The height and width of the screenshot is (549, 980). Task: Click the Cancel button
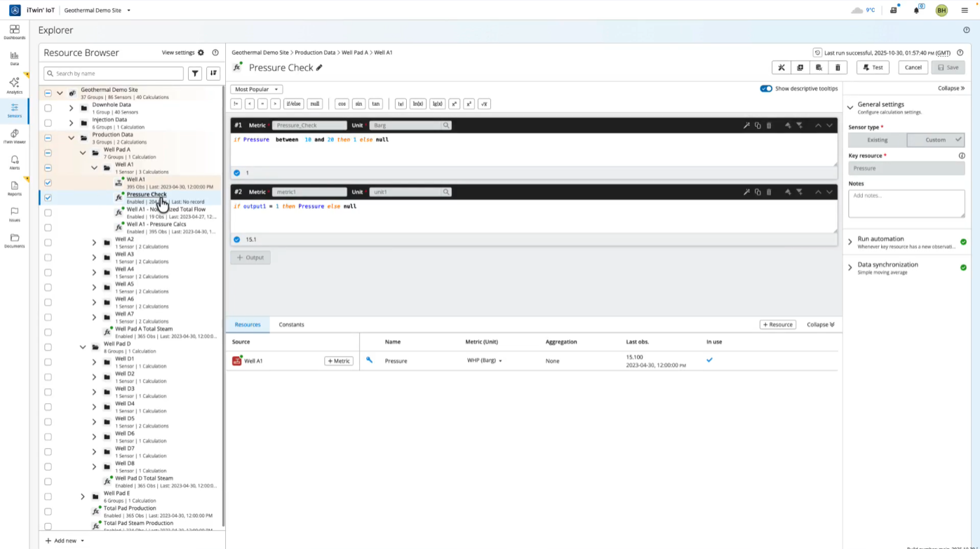(913, 67)
